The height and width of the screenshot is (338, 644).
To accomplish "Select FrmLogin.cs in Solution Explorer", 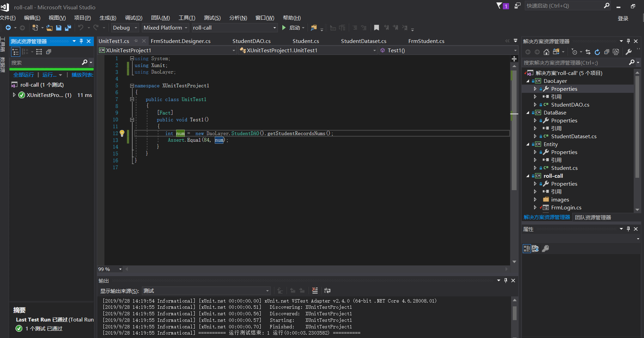I will 566,208.
